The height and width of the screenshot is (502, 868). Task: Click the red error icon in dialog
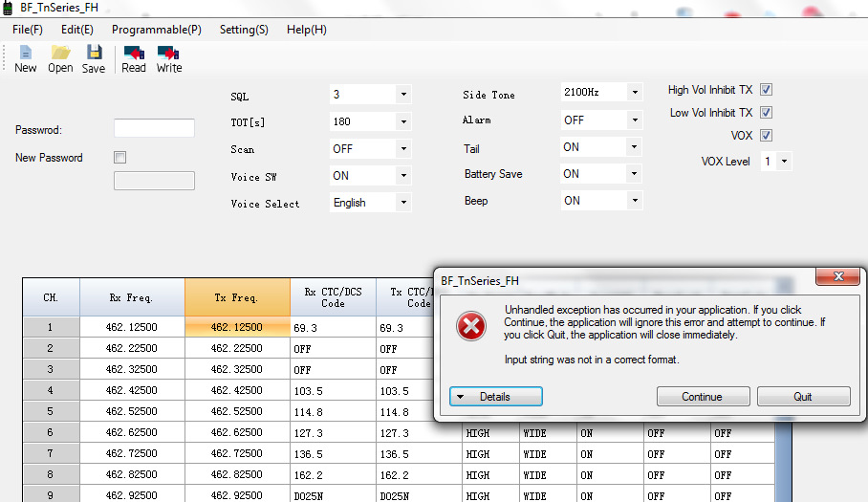[x=471, y=328]
